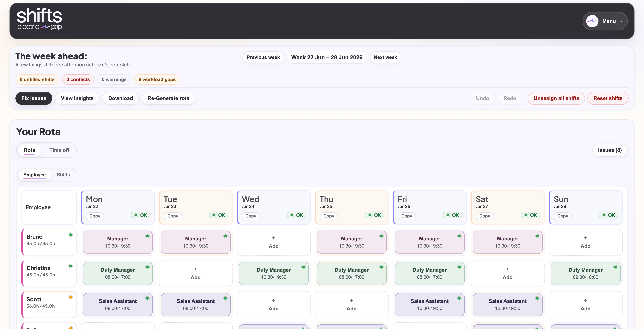Go to Next week
Viewport: 644px width, 329px height.
[385, 57]
